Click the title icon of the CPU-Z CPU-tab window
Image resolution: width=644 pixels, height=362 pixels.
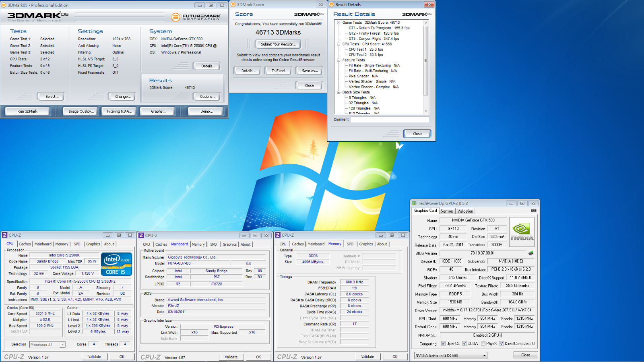(5, 235)
